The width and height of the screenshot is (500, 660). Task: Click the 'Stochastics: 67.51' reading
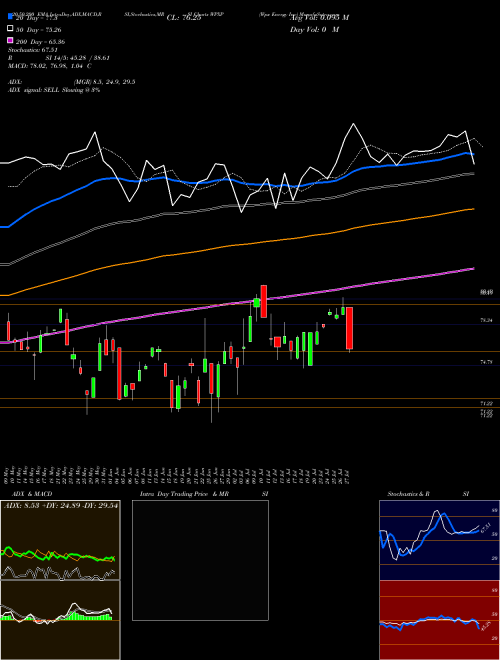pyautogui.click(x=33, y=50)
